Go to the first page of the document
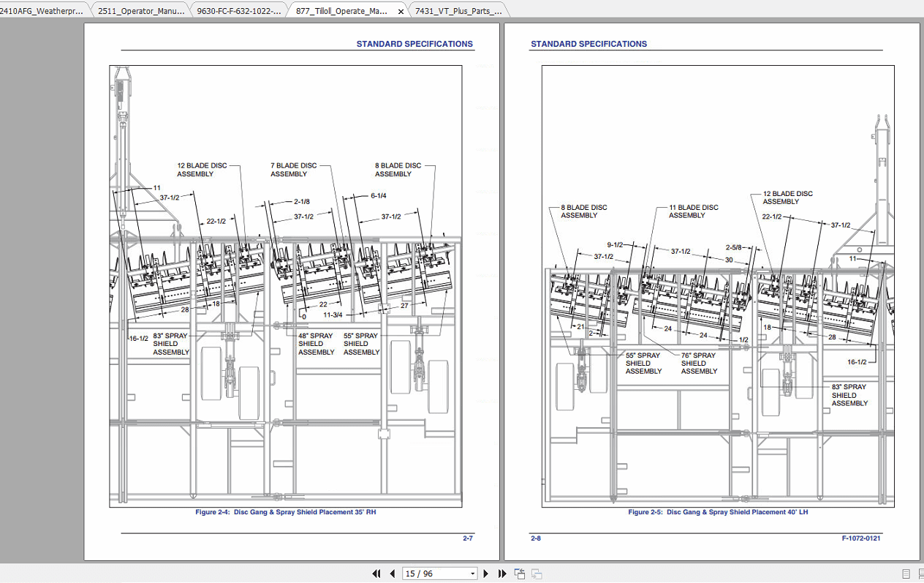Image resolution: width=924 pixels, height=583 pixels. pos(376,573)
